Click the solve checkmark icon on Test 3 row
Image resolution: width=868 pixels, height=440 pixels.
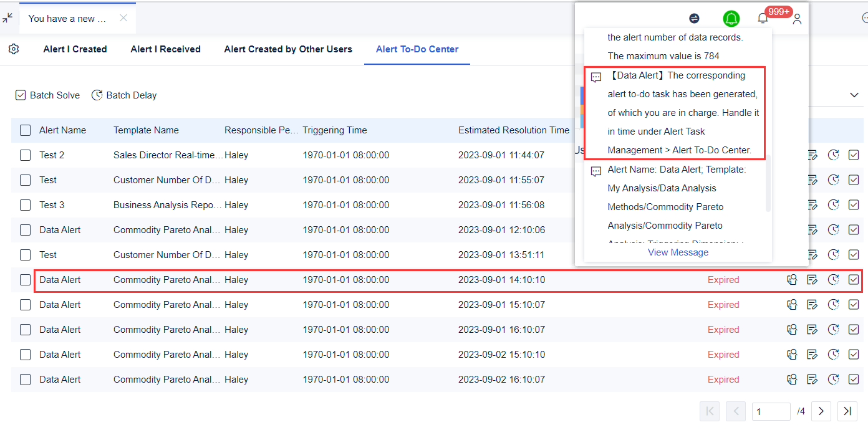pyautogui.click(x=854, y=204)
